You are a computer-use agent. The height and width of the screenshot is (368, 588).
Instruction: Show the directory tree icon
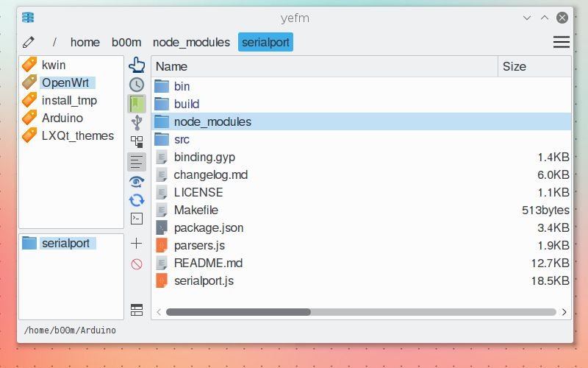tap(137, 142)
